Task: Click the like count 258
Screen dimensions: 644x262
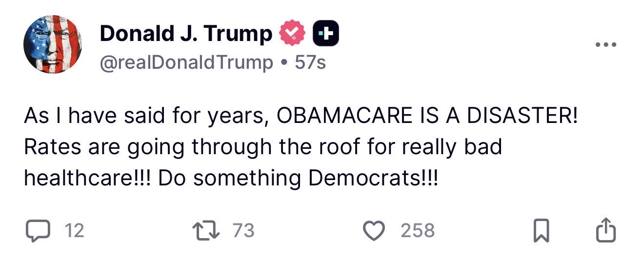Action: click(418, 231)
